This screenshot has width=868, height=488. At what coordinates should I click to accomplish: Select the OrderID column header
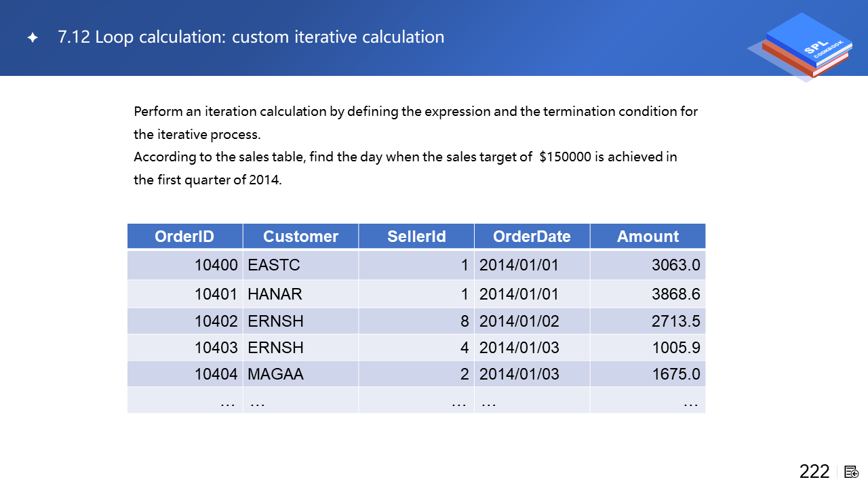point(184,236)
